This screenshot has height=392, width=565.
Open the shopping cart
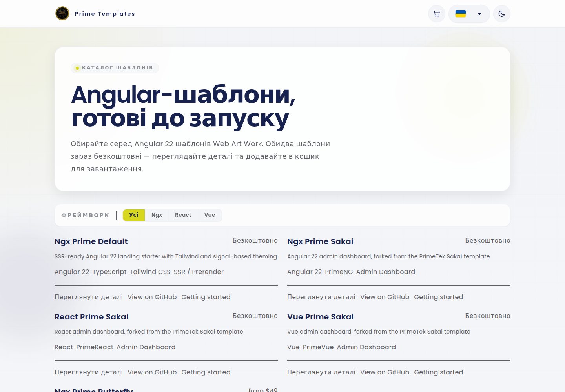point(437,14)
